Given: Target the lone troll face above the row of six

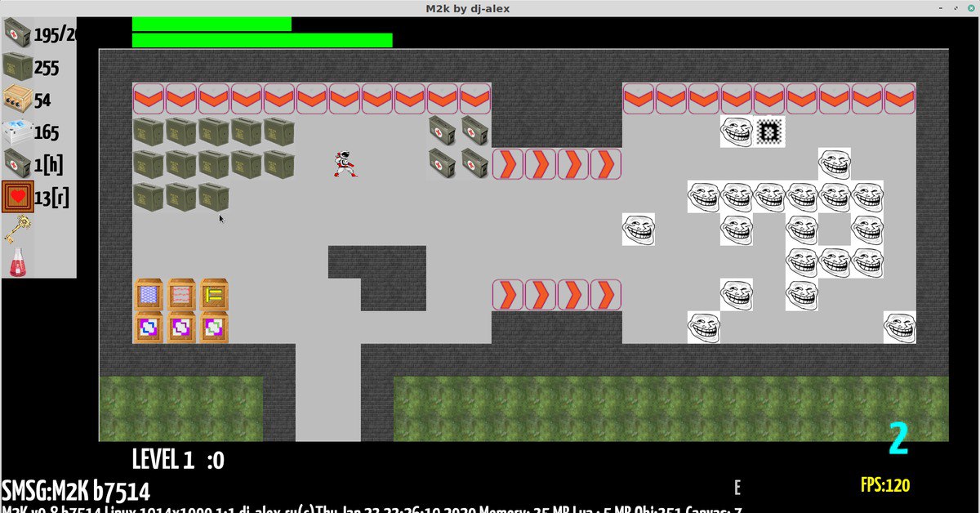Looking at the screenshot, I should click(835, 164).
